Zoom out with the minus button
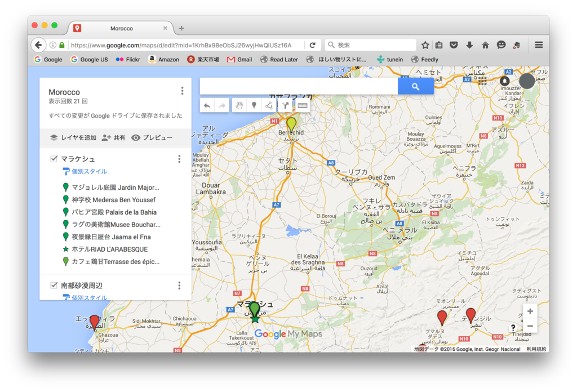Viewport: 577px width, 392px height. coord(530,326)
